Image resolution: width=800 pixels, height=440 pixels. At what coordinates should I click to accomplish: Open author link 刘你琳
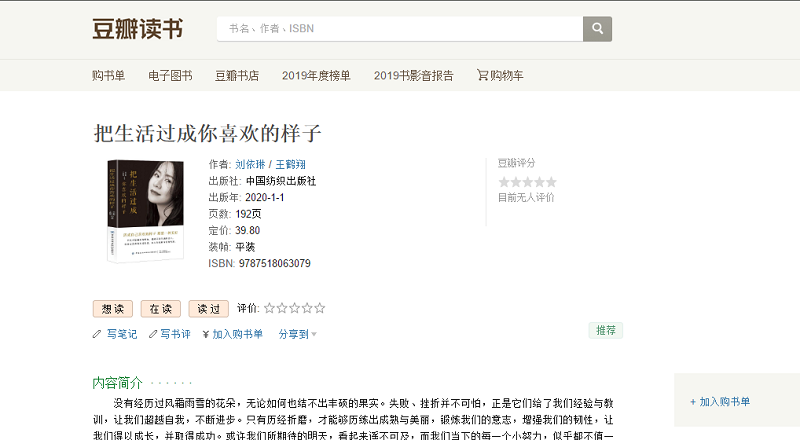tap(250, 164)
